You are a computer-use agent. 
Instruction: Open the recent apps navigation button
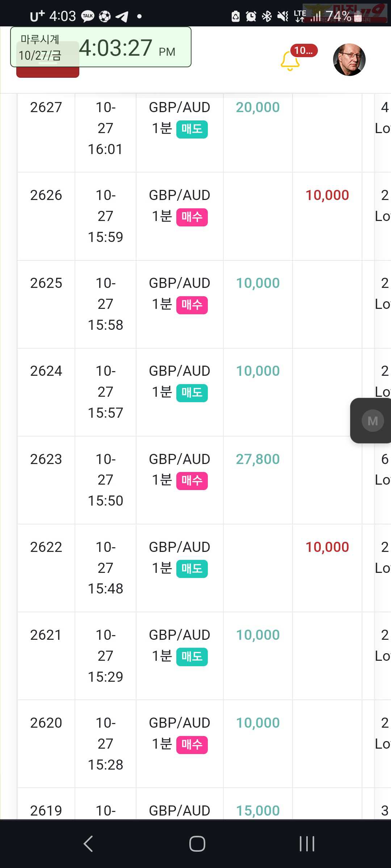pyautogui.click(x=307, y=844)
